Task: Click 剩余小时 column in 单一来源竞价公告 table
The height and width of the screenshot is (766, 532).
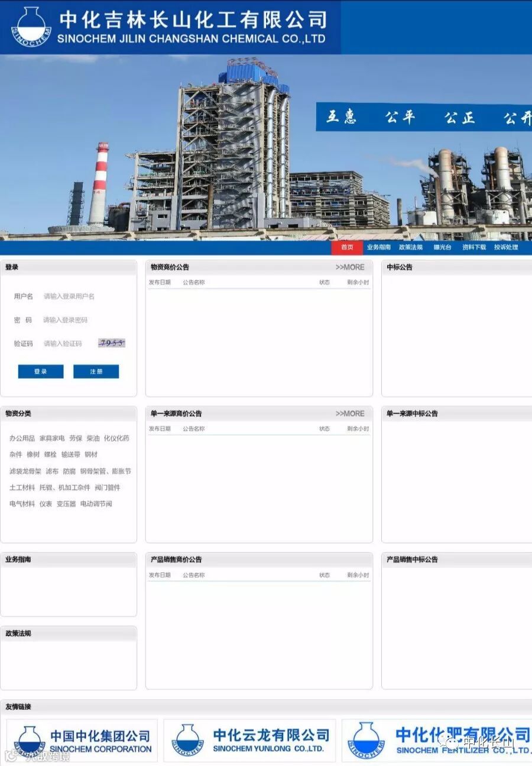Action: pos(358,429)
